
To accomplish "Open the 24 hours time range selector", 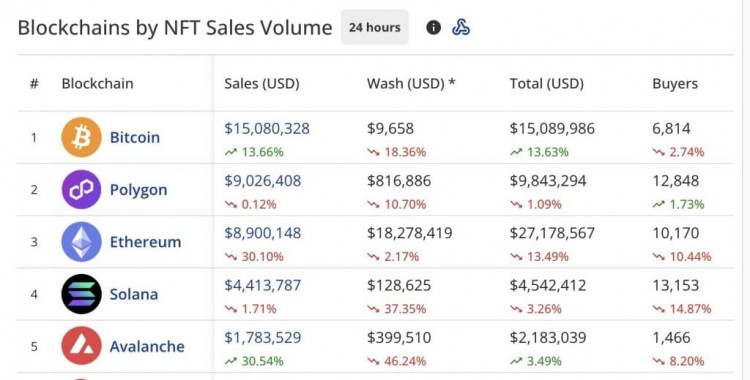I will pos(375,27).
